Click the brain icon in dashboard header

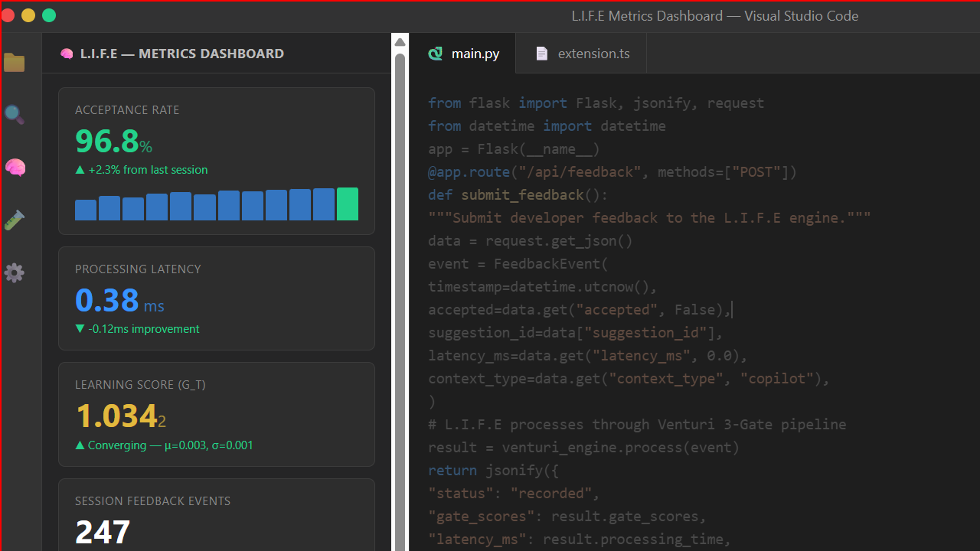67,54
